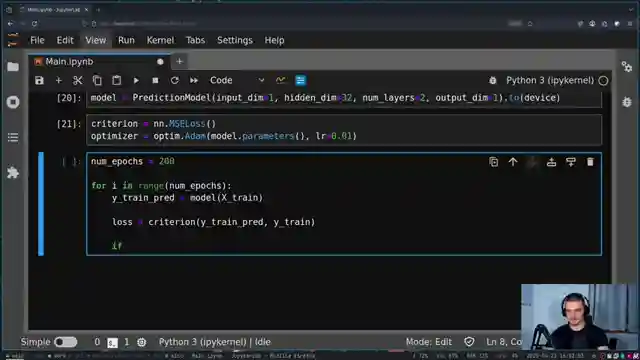The height and width of the screenshot is (360, 640).
Task: Click into the num_epochs code cell
Action: 344,204
